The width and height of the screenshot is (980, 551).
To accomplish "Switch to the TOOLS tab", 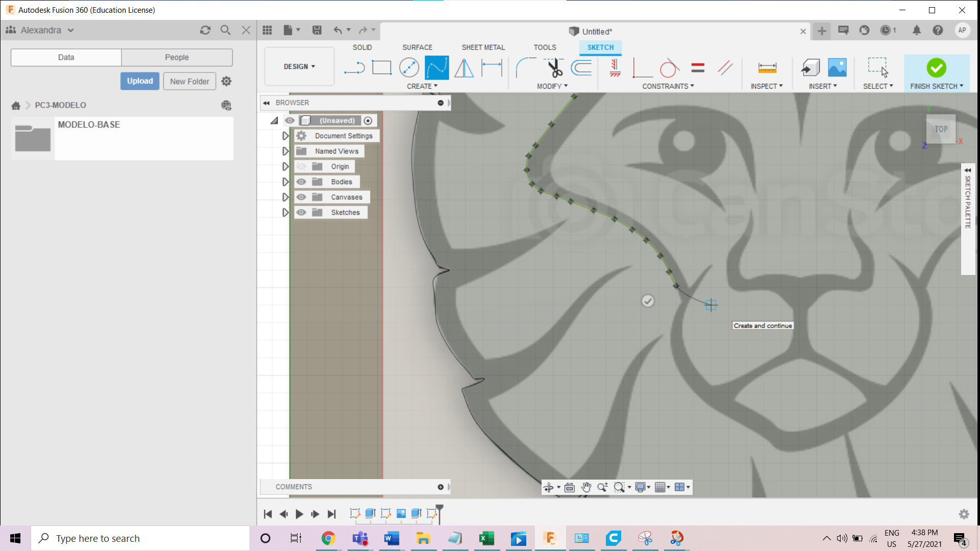I will (x=545, y=47).
